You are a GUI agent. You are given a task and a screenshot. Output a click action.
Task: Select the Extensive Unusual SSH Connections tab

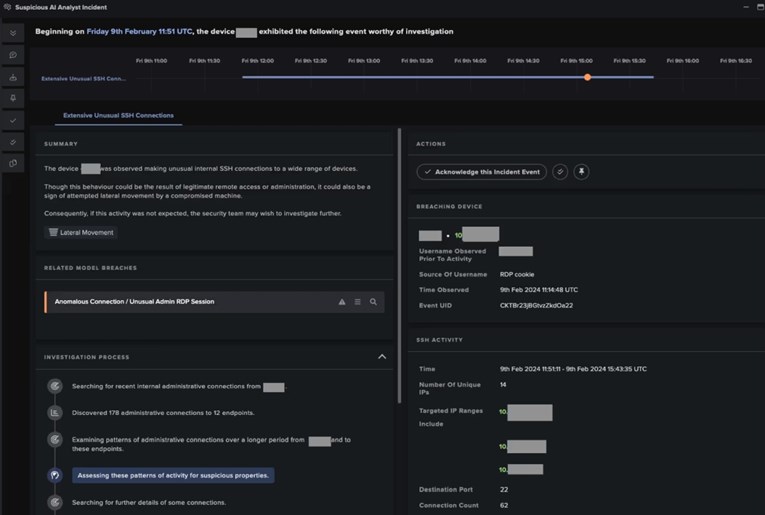click(118, 115)
